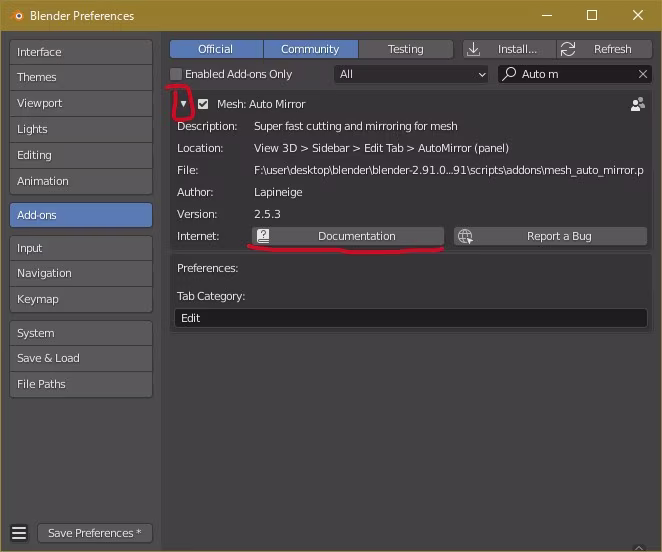The image size is (662, 552).
Task: Clear the add-on search text
Action: pos(643,74)
